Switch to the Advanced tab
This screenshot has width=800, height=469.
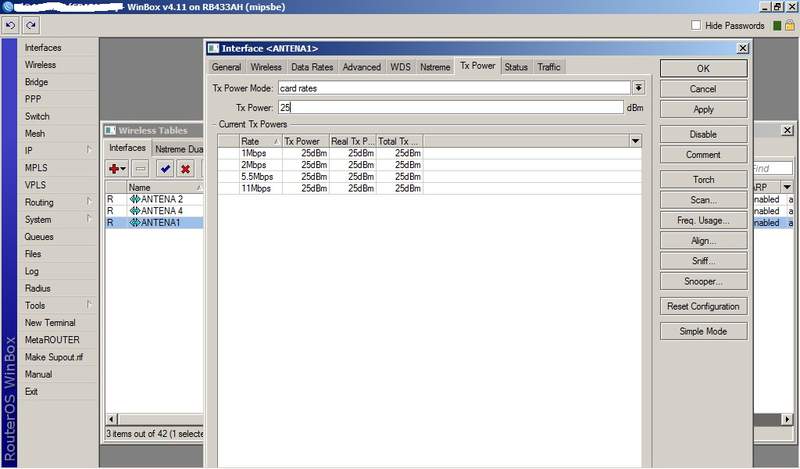click(x=362, y=67)
